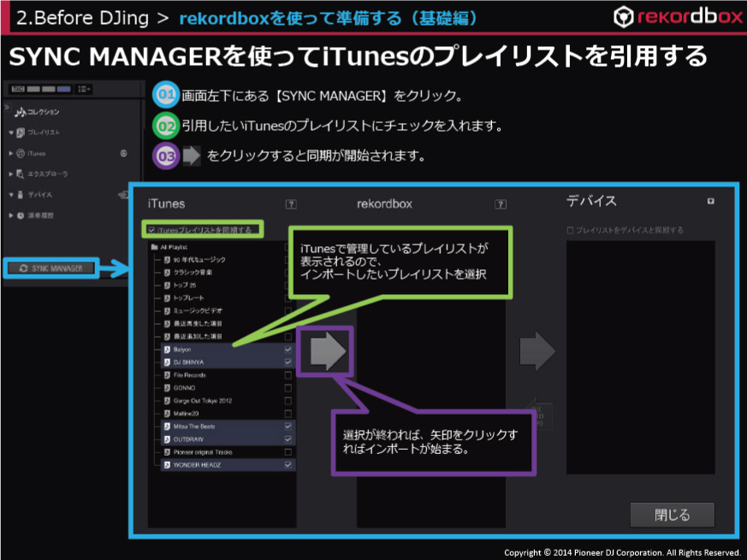
Task: Collapse the デバイス tree node
Action: (x=11, y=195)
